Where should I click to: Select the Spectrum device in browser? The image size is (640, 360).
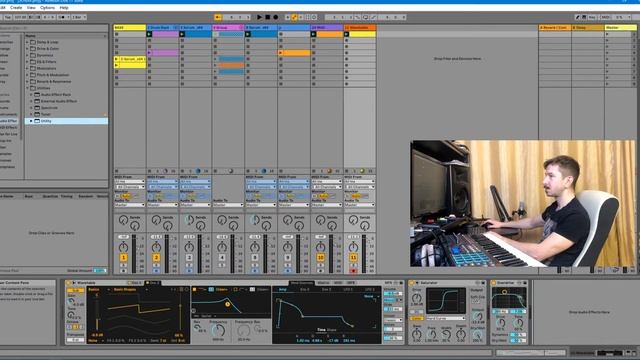[x=49, y=107]
